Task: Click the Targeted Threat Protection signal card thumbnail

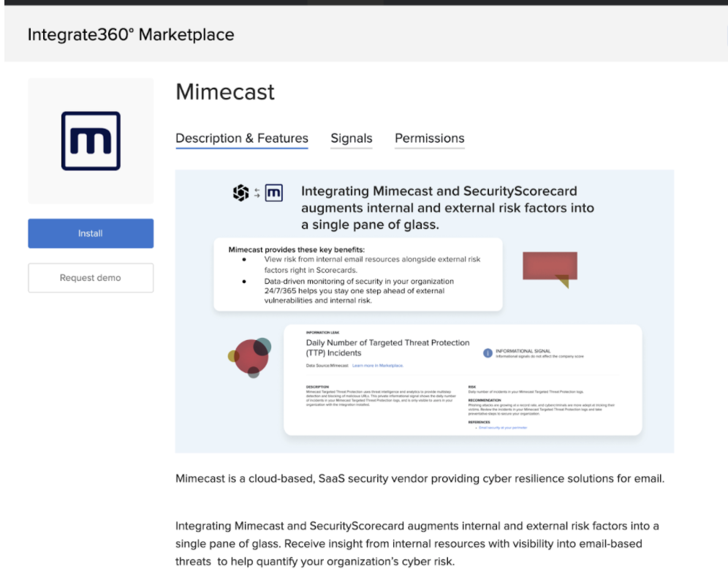Action: [x=463, y=380]
